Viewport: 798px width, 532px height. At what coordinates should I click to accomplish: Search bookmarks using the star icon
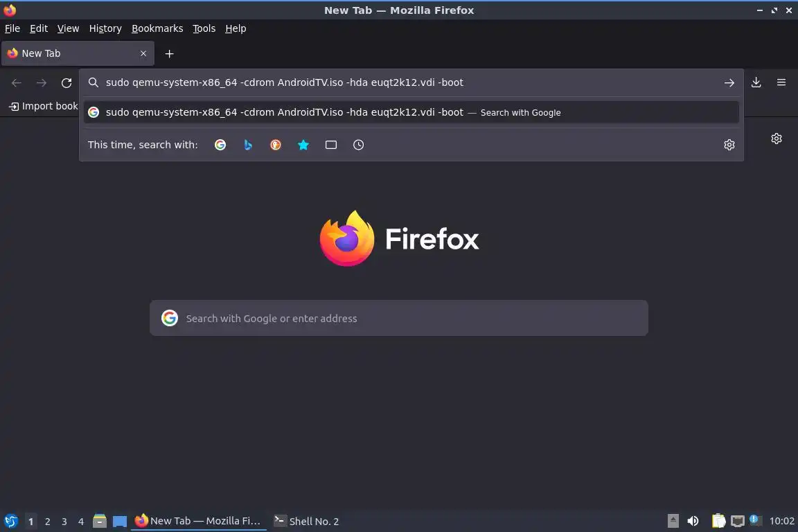click(303, 145)
